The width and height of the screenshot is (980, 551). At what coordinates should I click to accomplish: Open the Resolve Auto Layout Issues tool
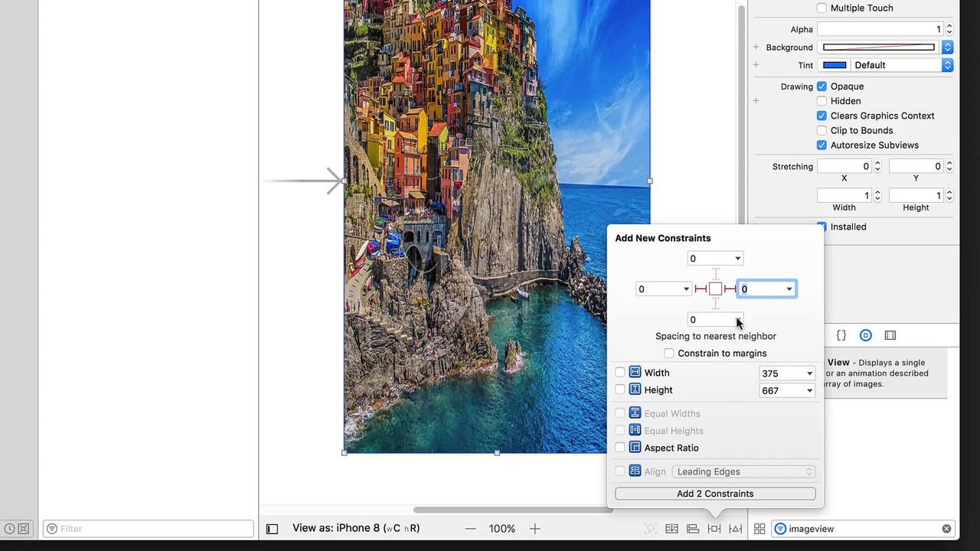click(736, 529)
